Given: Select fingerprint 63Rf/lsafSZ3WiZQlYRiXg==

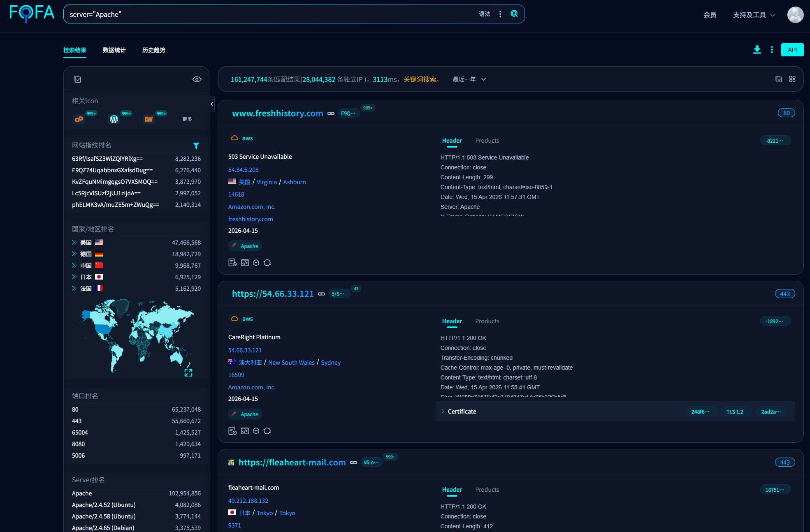Looking at the screenshot, I should tap(107, 159).
